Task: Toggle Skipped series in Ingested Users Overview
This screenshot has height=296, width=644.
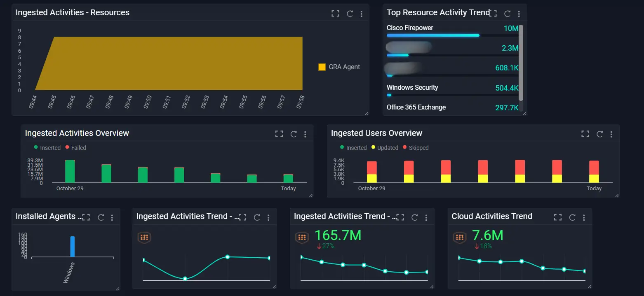Action: pyautogui.click(x=416, y=148)
